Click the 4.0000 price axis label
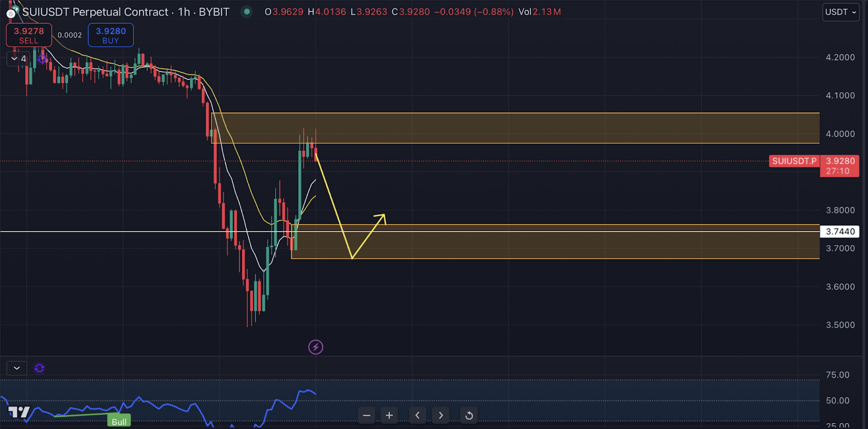Screen dimensions: 868x429 840,134
